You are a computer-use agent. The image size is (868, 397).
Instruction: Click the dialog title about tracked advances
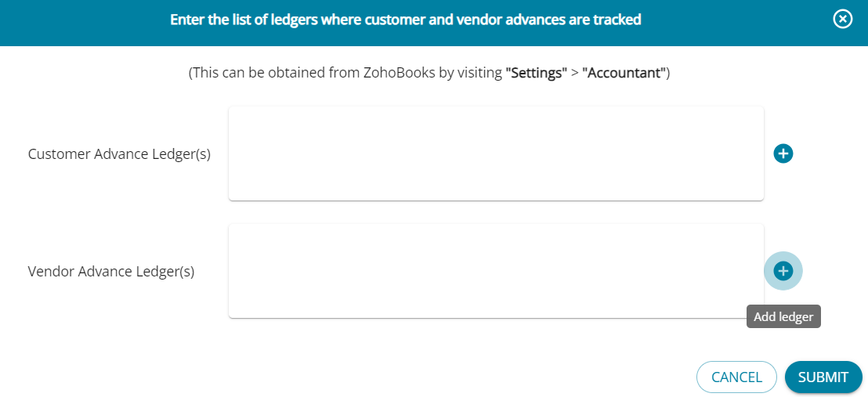click(x=406, y=20)
